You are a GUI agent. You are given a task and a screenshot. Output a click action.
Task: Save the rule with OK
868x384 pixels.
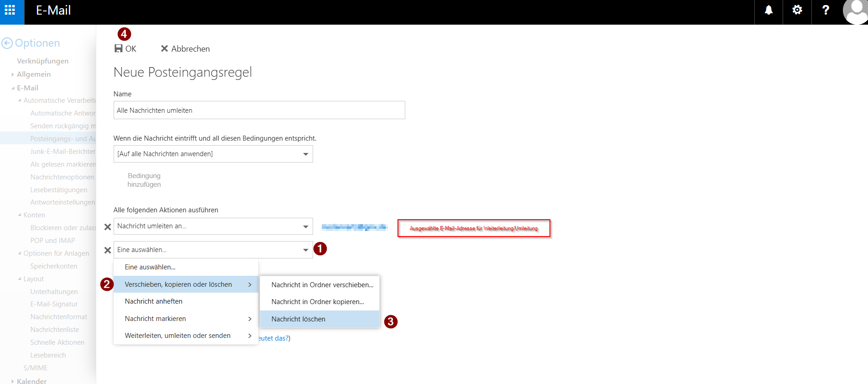tap(125, 49)
